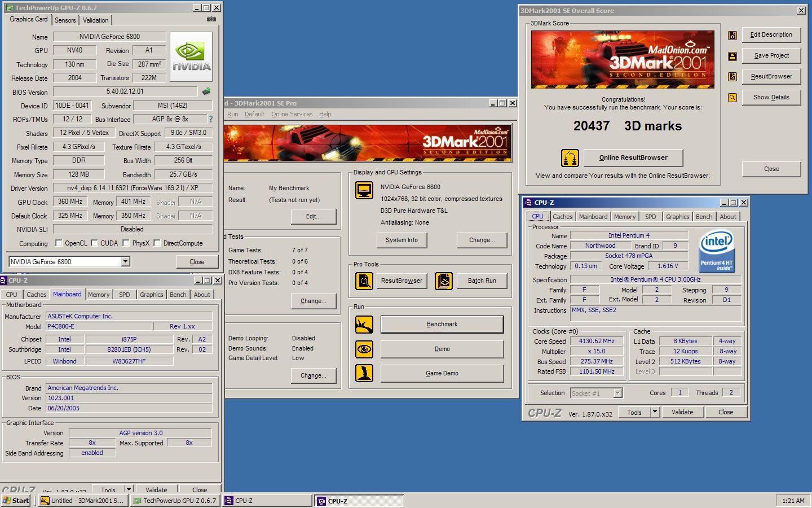Open the GPU selection dropdown in GPU-Z
Image resolution: width=812 pixels, height=508 pixels.
tap(126, 261)
